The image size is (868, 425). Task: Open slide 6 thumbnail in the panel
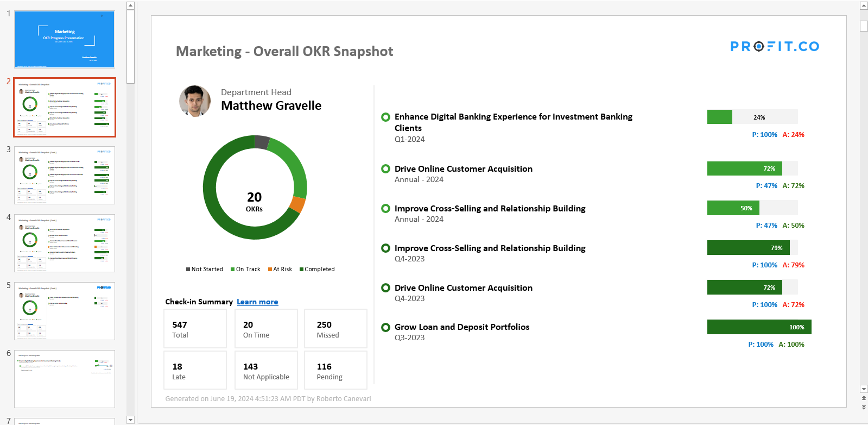pos(65,379)
